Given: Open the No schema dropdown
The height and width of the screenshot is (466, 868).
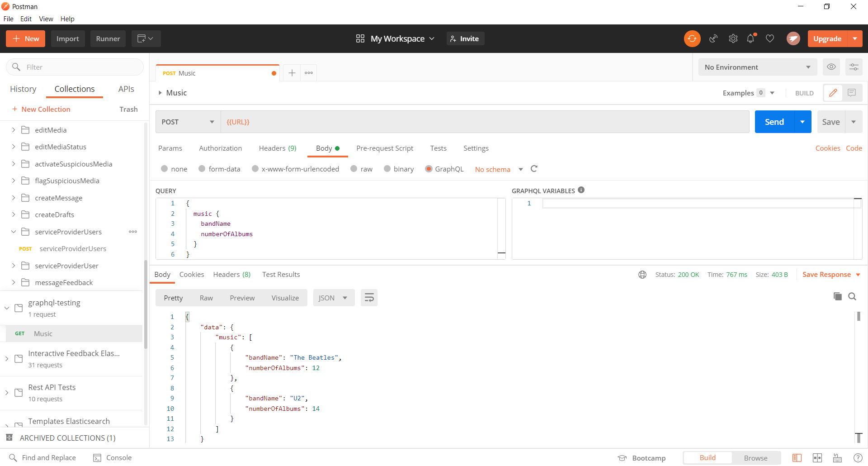Looking at the screenshot, I should 499,169.
